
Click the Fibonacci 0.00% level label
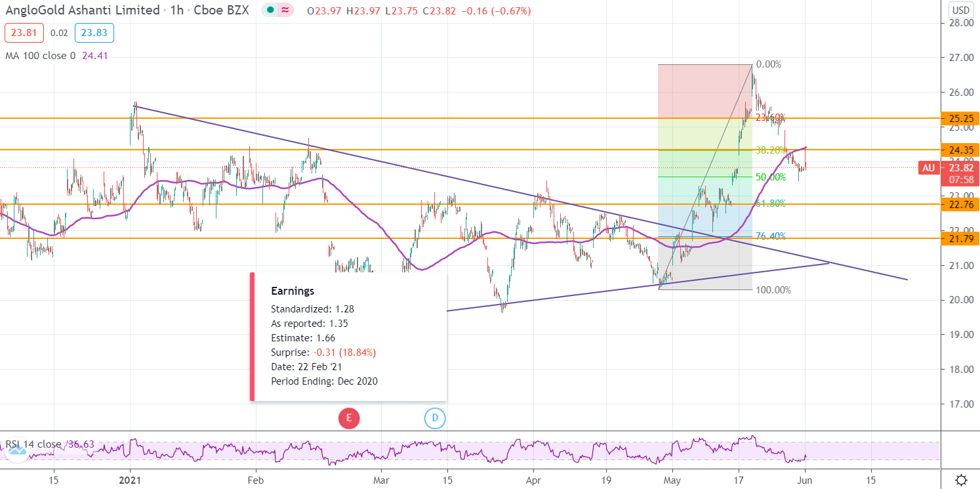pos(769,64)
